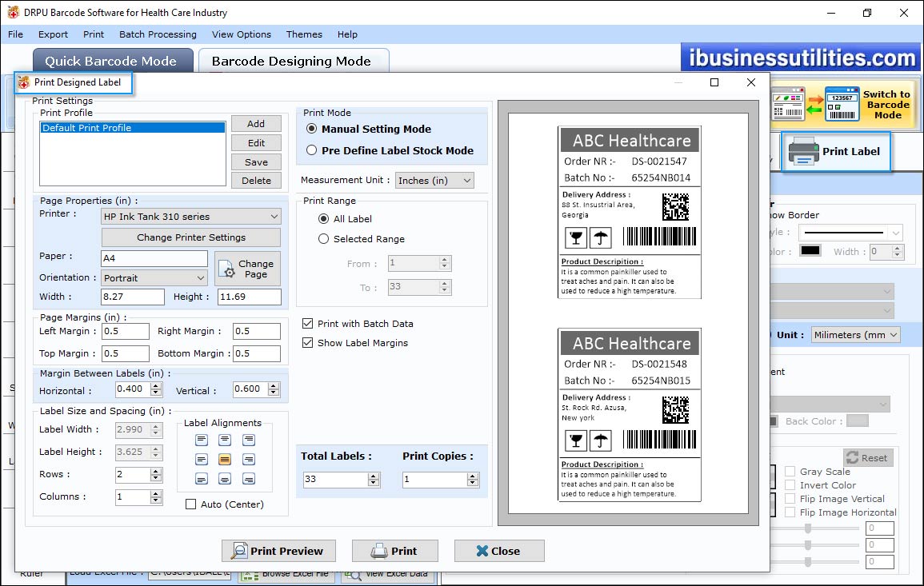Screen dimensions: 924x586
Task: Open Measurement Unit Inches dropdown
Action: [x=434, y=180]
